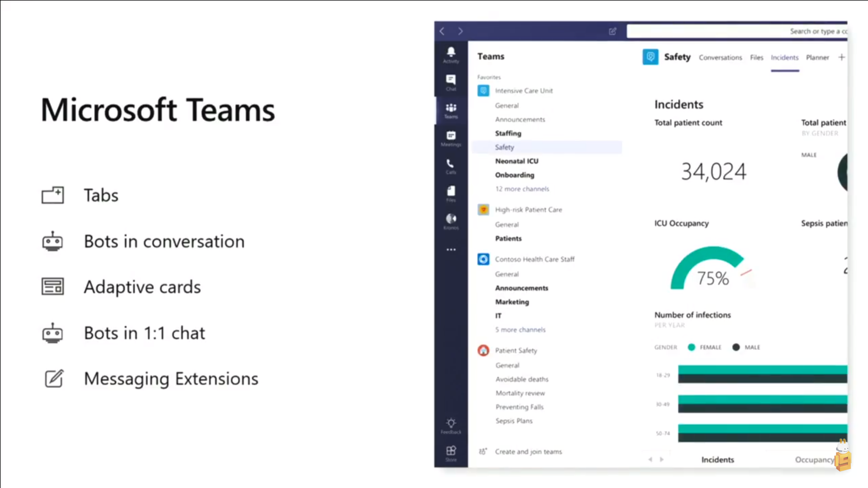
Task: Open Announcements under Intensive Care Unit
Action: pyautogui.click(x=520, y=120)
